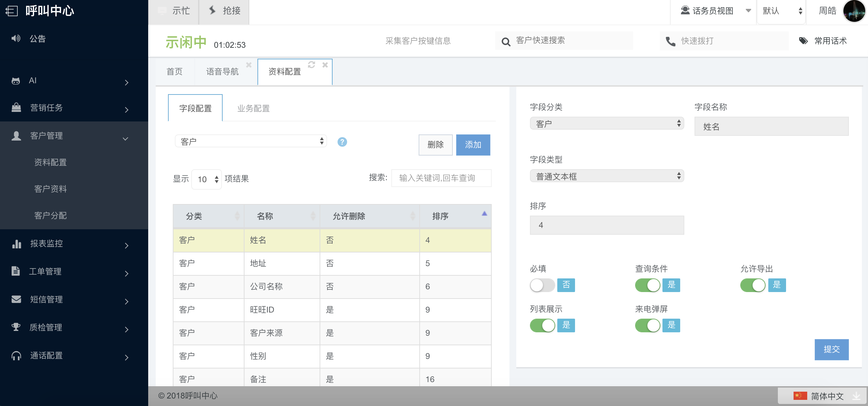Open the 字段类型 dropdown
Image resolution: width=868 pixels, height=406 pixels.
point(606,176)
